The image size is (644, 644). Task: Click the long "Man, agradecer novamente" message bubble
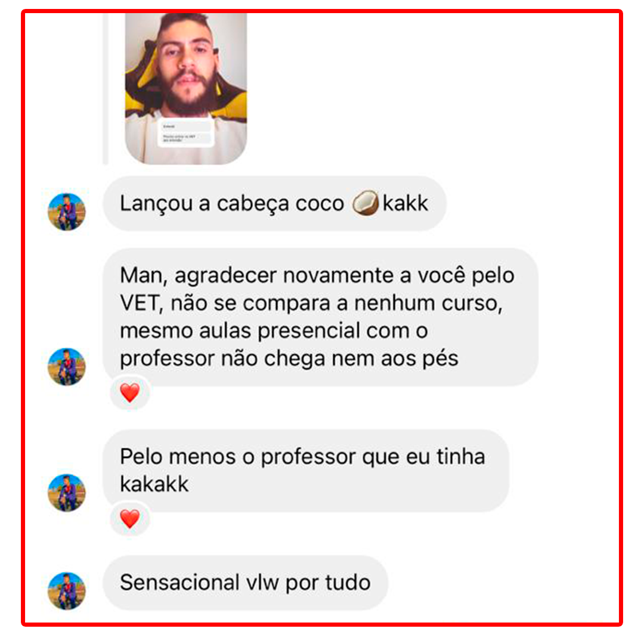(x=320, y=317)
